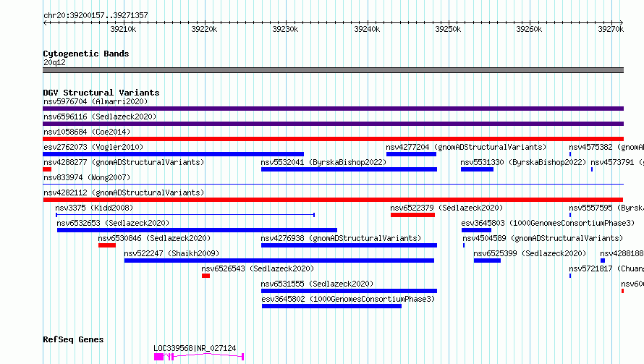Click the Cytogenetic Bands track title
This screenshot has width=644, height=364.
click(x=86, y=54)
